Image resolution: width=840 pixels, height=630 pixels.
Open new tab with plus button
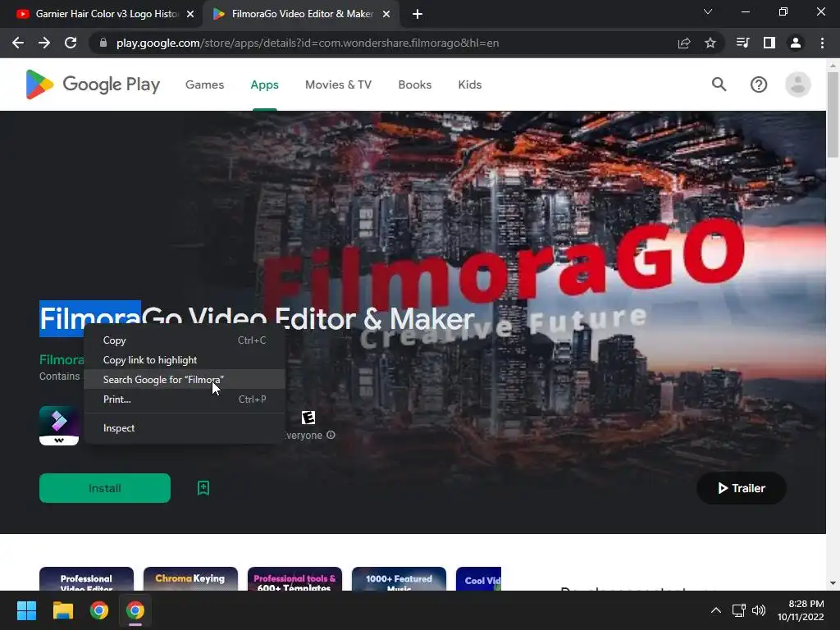coord(418,14)
